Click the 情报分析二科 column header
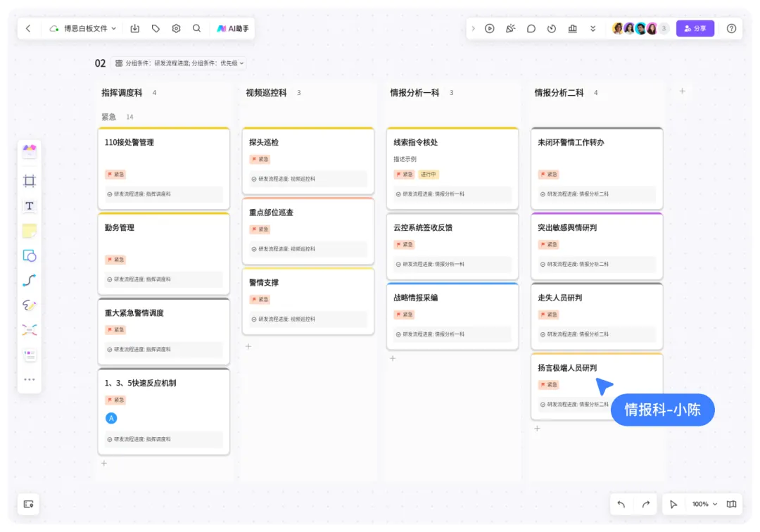Screen dimensions: 760x532 point(559,93)
